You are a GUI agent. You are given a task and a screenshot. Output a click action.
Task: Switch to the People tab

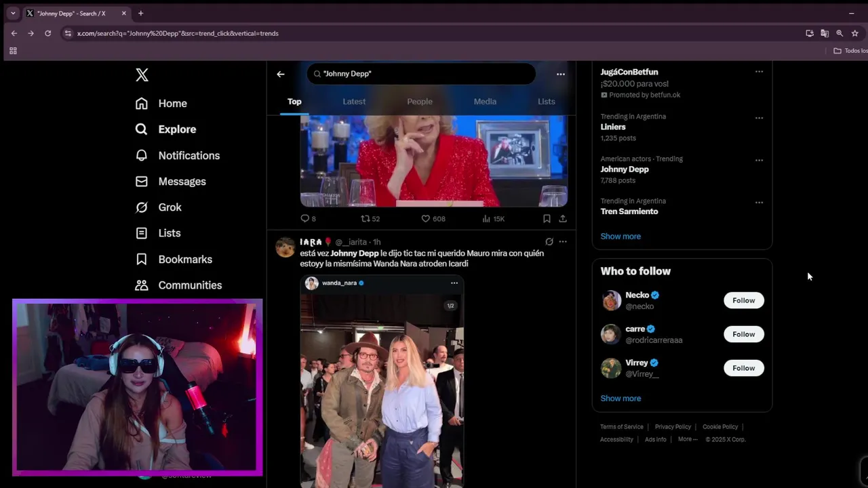point(420,102)
